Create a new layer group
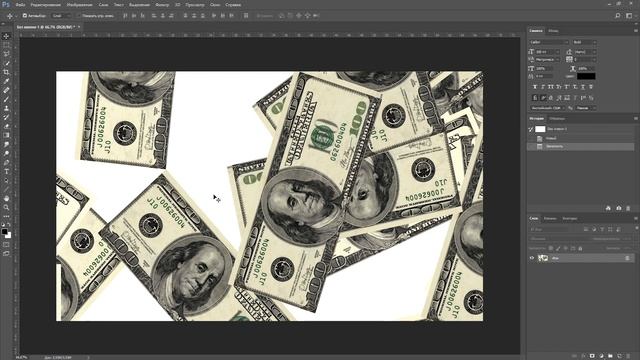640x360 pixels. [x=610, y=356]
